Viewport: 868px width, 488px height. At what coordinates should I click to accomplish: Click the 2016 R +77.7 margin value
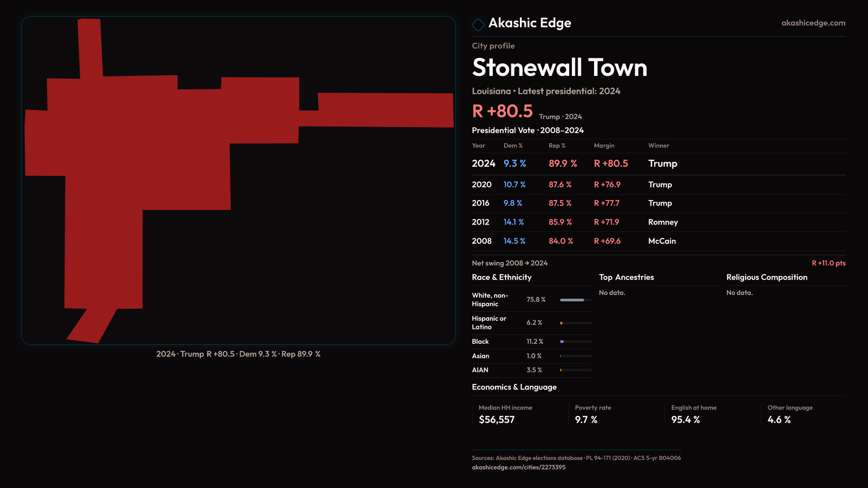pyautogui.click(x=606, y=203)
